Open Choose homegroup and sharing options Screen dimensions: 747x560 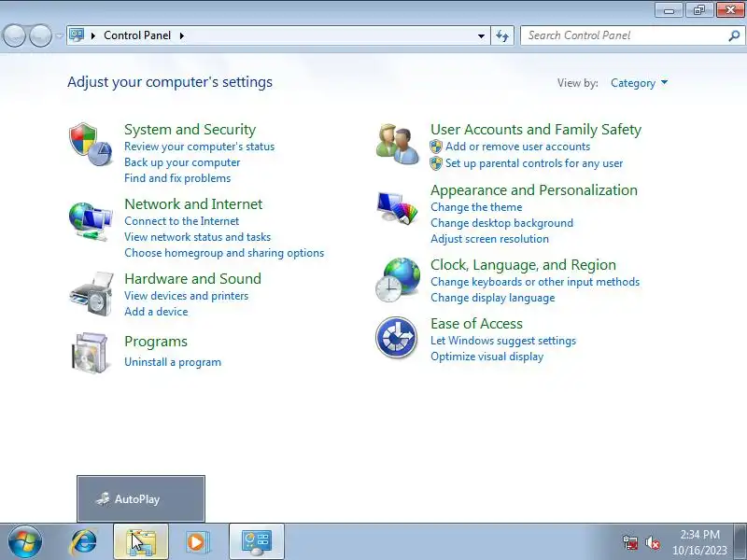click(x=224, y=253)
